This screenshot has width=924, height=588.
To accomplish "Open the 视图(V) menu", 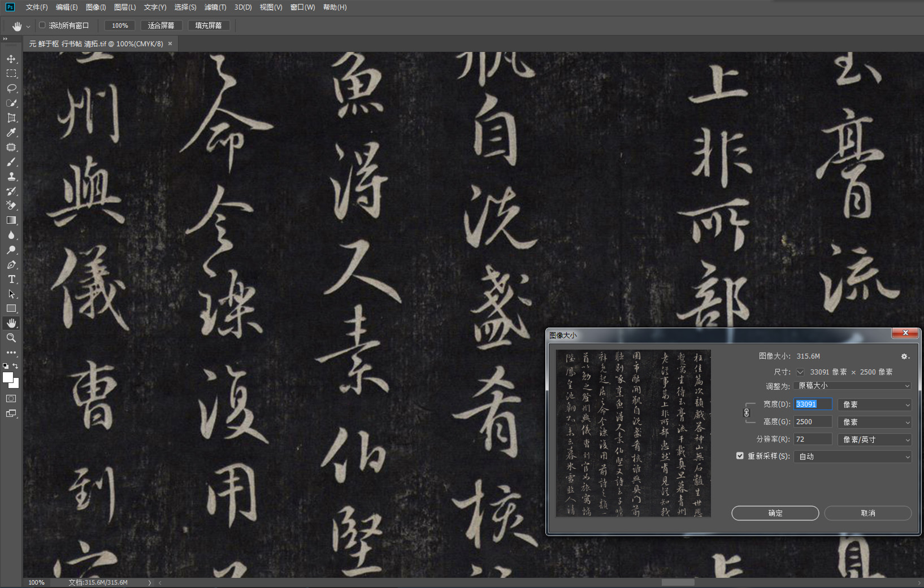I will pyautogui.click(x=271, y=7).
